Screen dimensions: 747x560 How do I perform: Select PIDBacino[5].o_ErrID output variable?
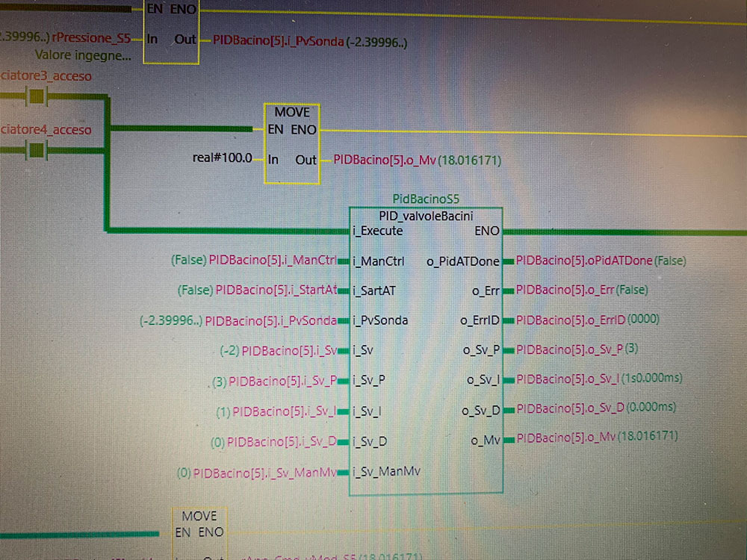pos(571,320)
